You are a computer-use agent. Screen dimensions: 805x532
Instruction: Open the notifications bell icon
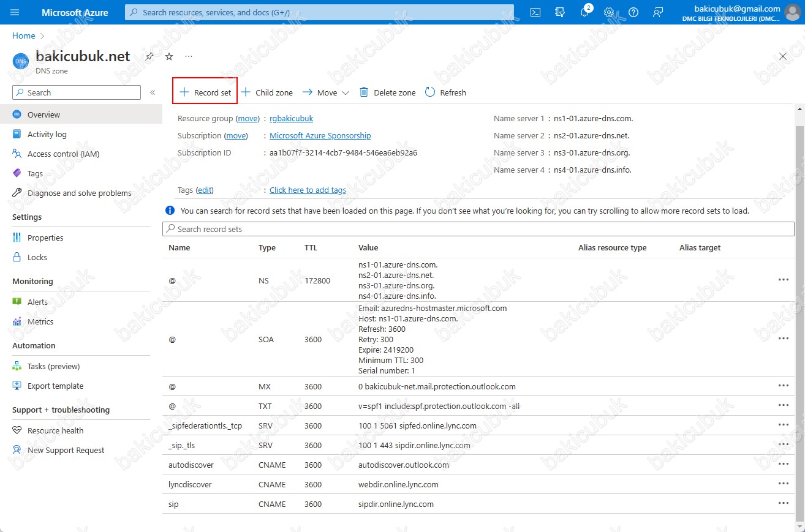[584, 12]
